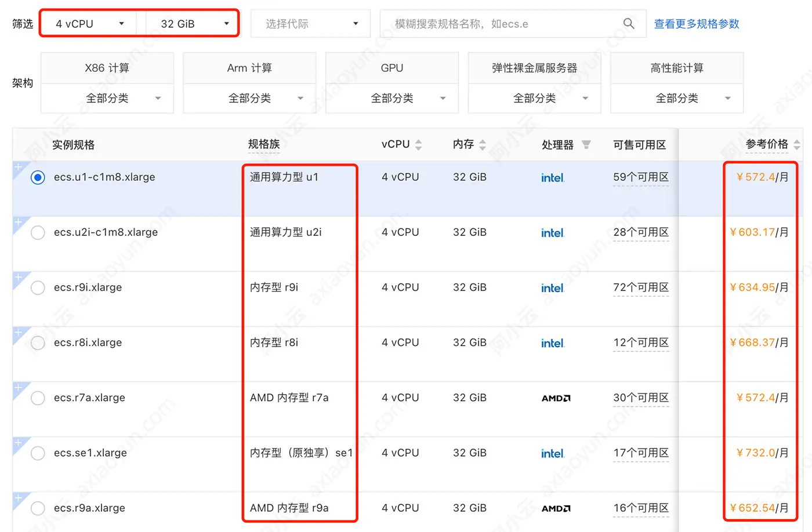Image resolution: width=812 pixels, height=532 pixels.
Task: Expand plus corner of ecs.r7a.xlarge row
Action: pyautogui.click(x=18, y=387)
